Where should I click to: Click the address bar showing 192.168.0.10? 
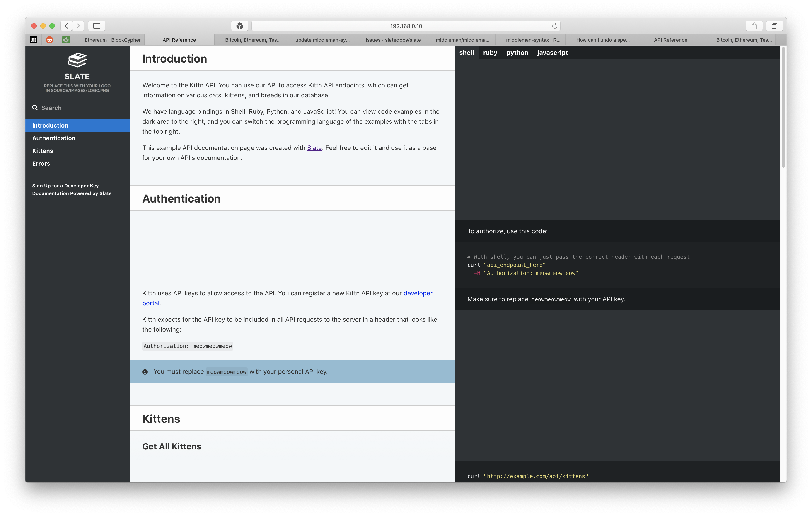(406, 26)
